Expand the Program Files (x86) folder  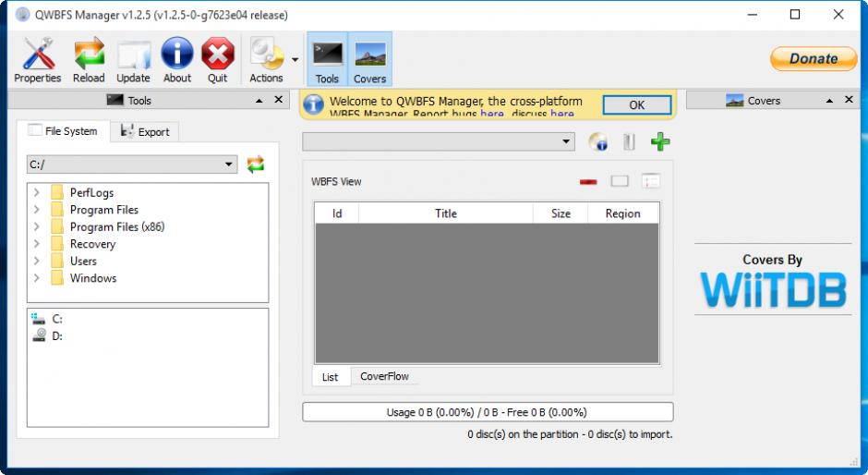(x=37, y=226)
